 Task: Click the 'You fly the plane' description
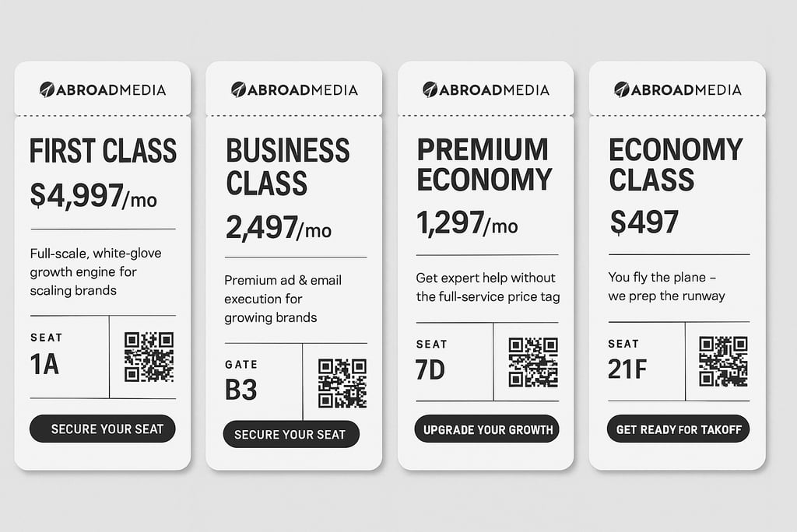666,286
